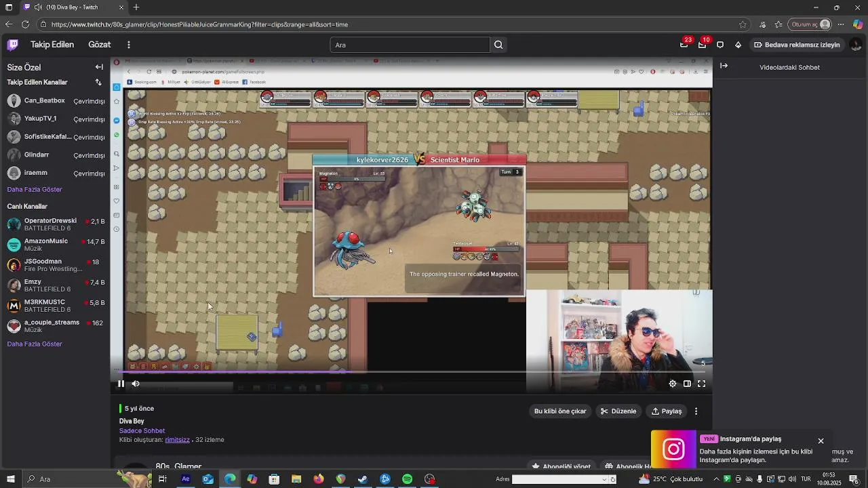Open M3RKMUS1C live channel

[56, 306]
